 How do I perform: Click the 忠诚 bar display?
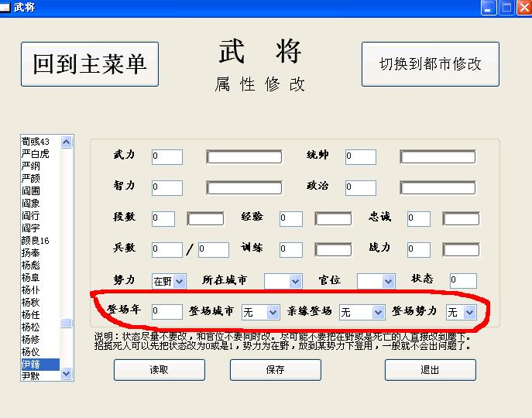[461, 219]
